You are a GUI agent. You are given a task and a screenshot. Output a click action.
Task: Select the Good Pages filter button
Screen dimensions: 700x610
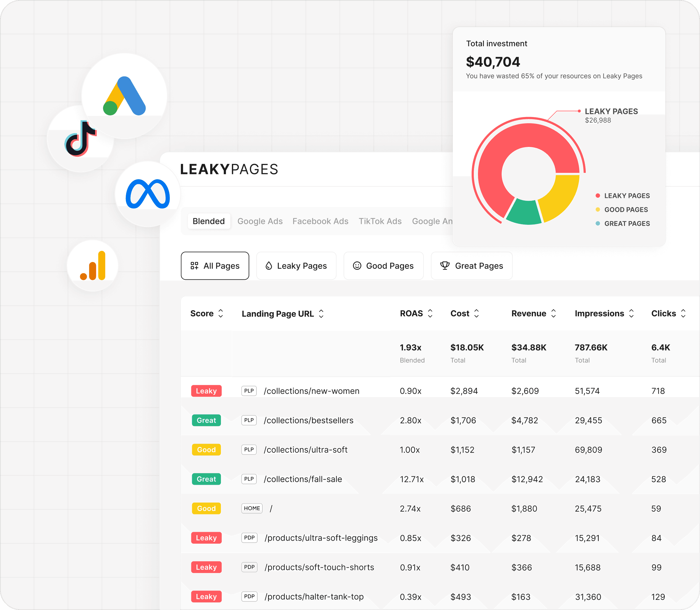coord(383,266)
